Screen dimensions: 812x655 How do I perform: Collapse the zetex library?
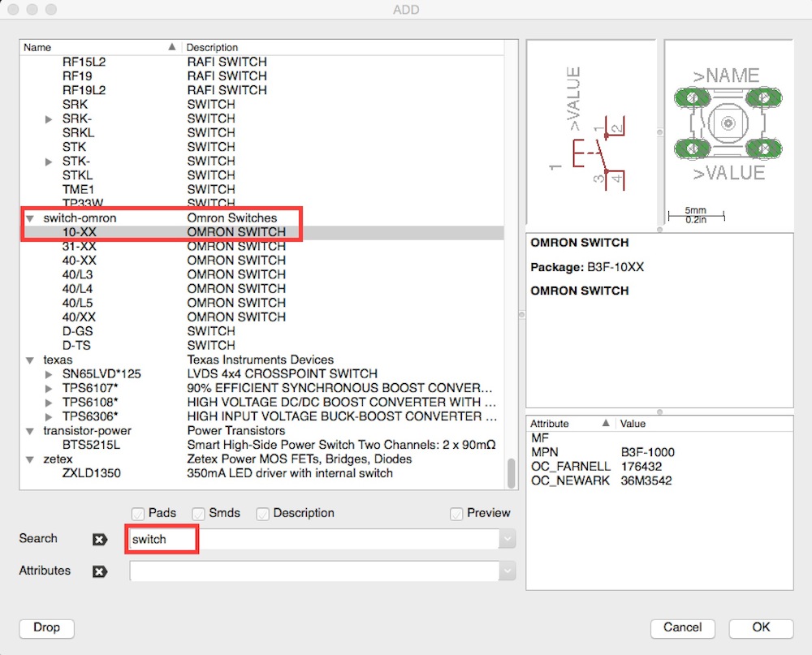pyautogui.click(x=30, y=459)
